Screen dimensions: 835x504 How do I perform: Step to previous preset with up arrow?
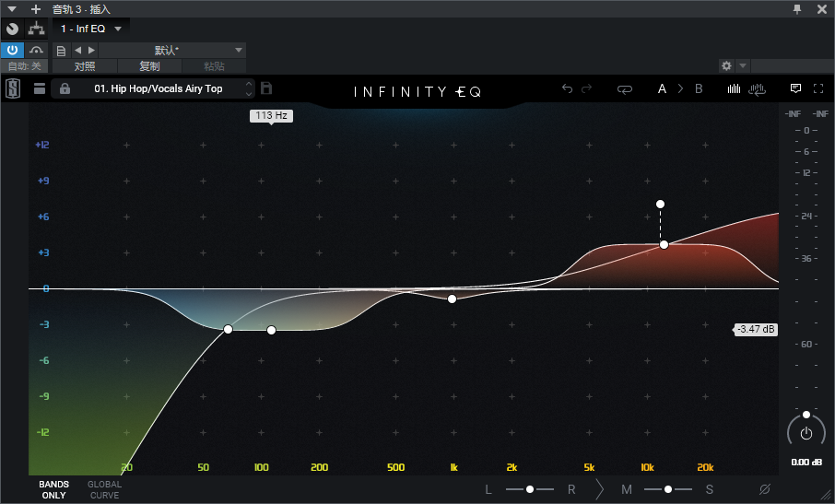point(249,84)
